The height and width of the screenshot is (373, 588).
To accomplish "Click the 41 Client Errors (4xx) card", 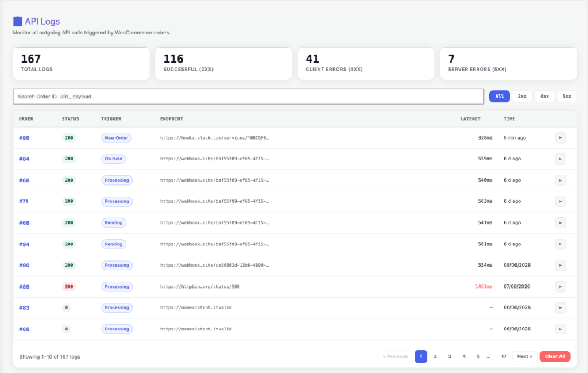I will (x=366, y=63).
